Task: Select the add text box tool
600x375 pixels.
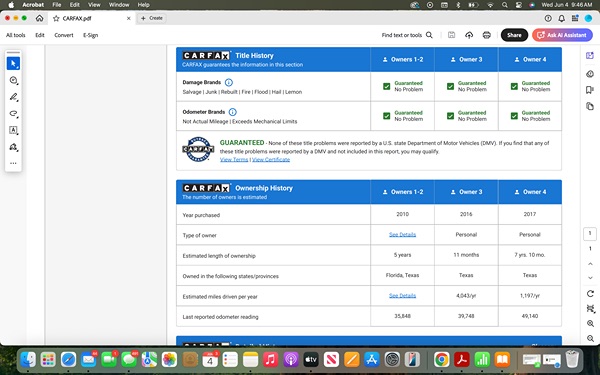Action: pyautogui.click(x=13, y=130)
